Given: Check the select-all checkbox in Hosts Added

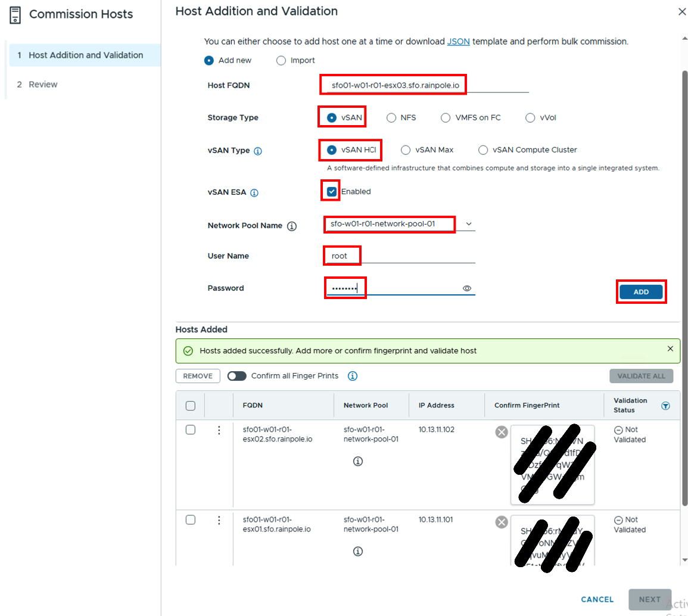Looking at the screenshot, I should pos(191,405).
